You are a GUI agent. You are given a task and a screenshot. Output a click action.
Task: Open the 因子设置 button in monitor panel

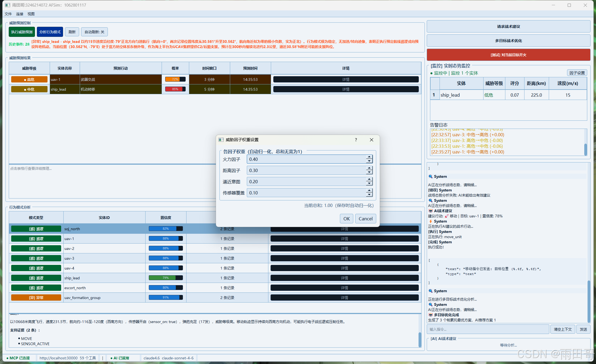click(x=577, y=73)
